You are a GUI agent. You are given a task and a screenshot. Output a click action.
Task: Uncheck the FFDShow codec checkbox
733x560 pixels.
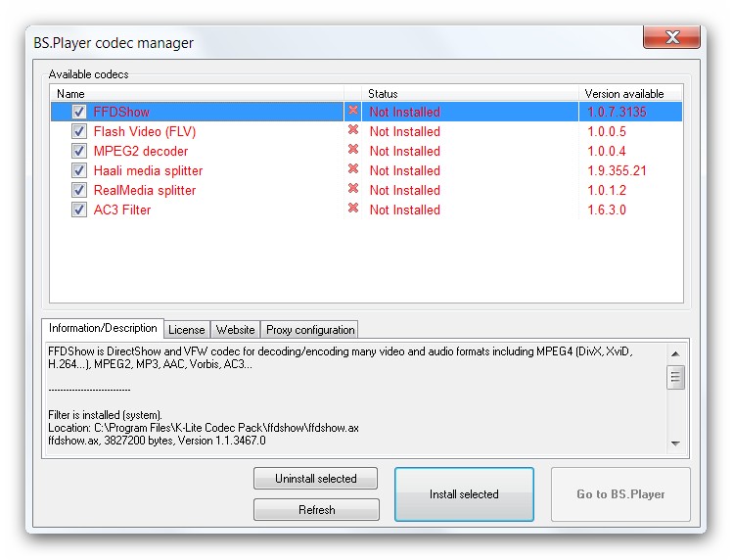(x=79, y=112)
